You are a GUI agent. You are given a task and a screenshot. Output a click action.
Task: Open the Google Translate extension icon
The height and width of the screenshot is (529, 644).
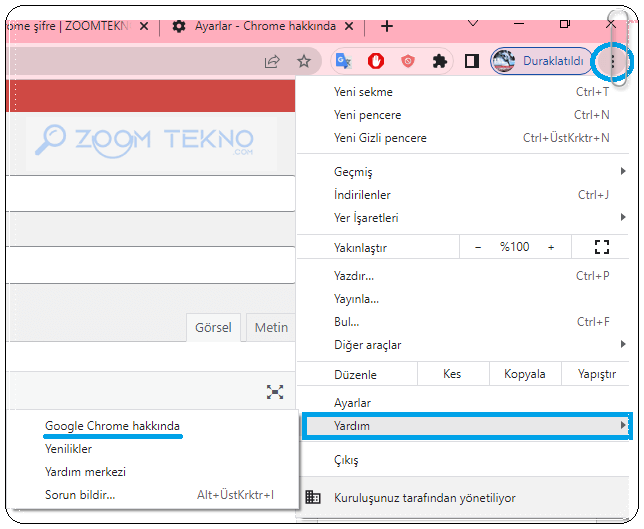click(343, 62)
